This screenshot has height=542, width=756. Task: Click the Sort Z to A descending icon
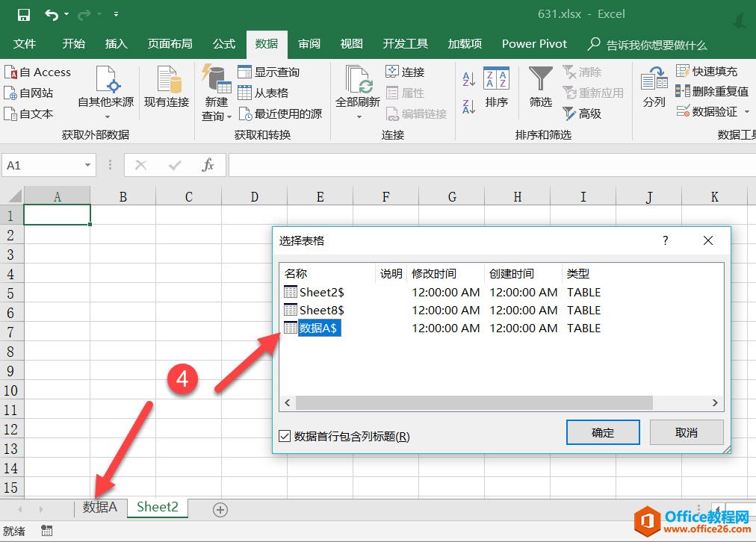[469, 107]
